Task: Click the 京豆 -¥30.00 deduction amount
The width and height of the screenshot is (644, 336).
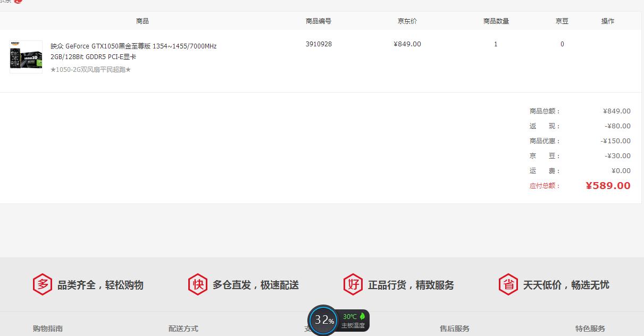Action: click(x=618, y=156)
